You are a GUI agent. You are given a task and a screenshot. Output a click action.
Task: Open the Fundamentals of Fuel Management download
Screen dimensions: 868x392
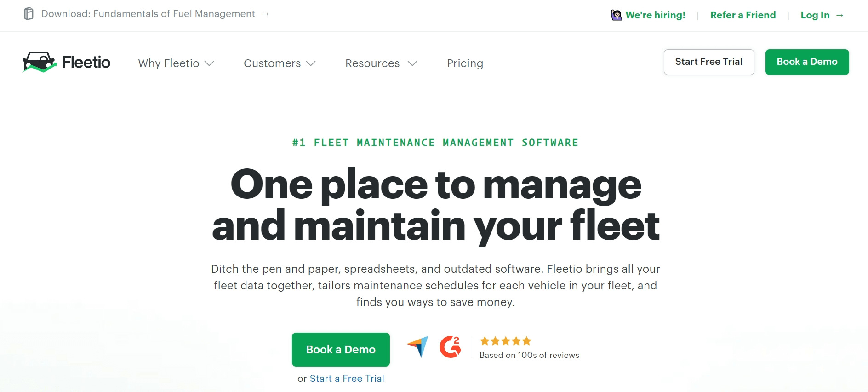tap(148, 14)
